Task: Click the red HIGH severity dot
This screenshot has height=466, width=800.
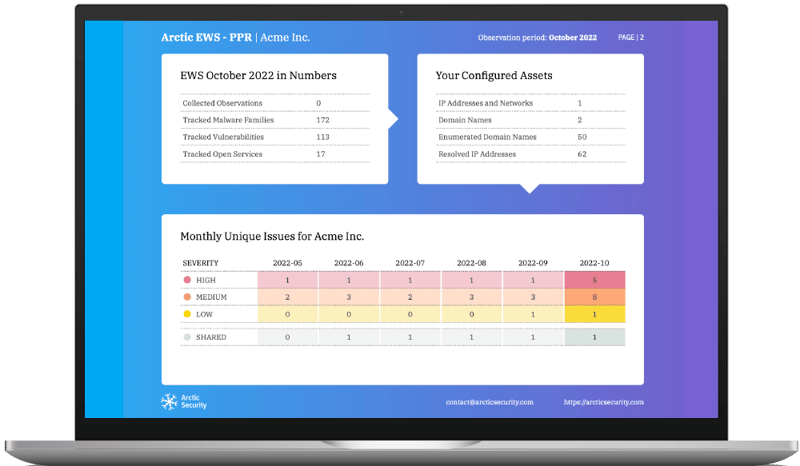Action: tap(187, 280)
